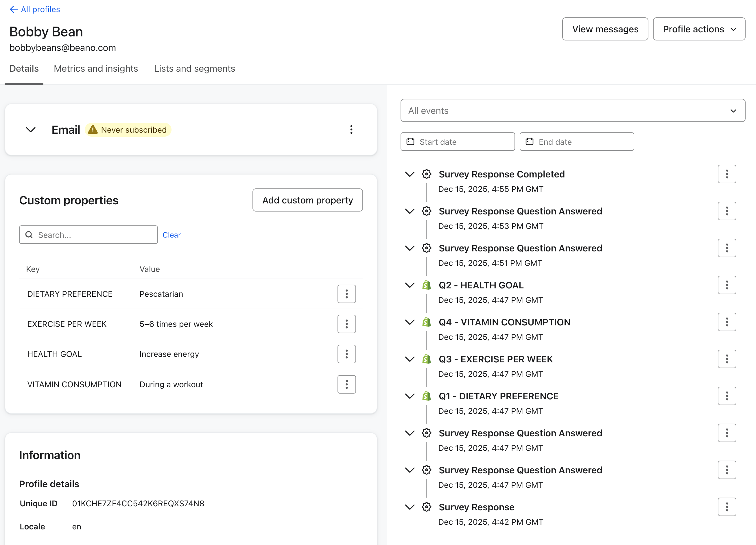Image resolution: width=756 pixels, height=545 pixels.
Task: Click Add custom property button
Action: (x=307, y=200)
